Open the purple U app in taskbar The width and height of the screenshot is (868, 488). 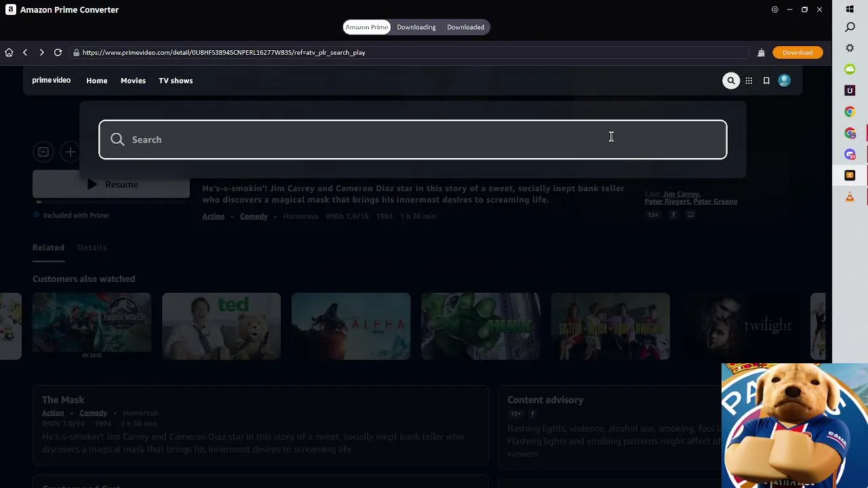pos(850,90)
